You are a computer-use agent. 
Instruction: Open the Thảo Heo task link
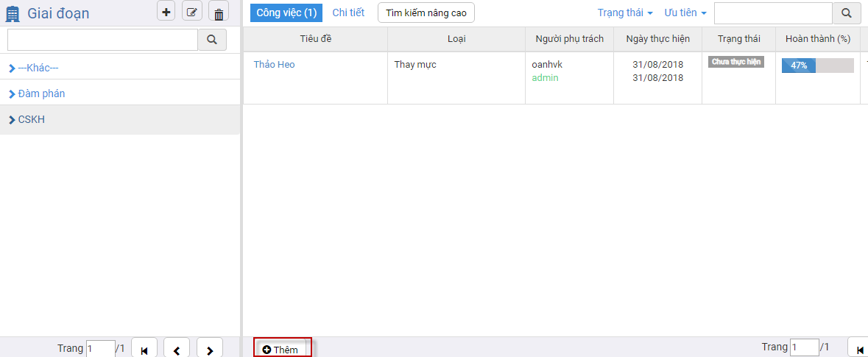pyautogui.click(x=274, y=65)
